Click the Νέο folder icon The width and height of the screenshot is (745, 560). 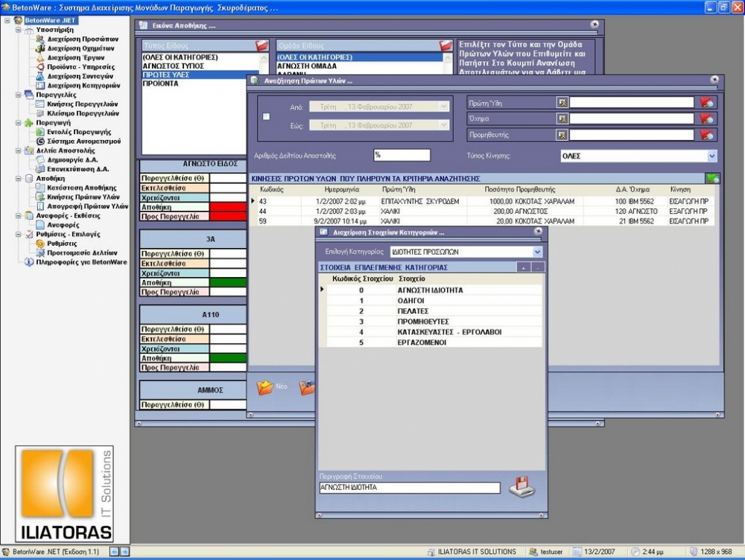click(x=265, y=387)
